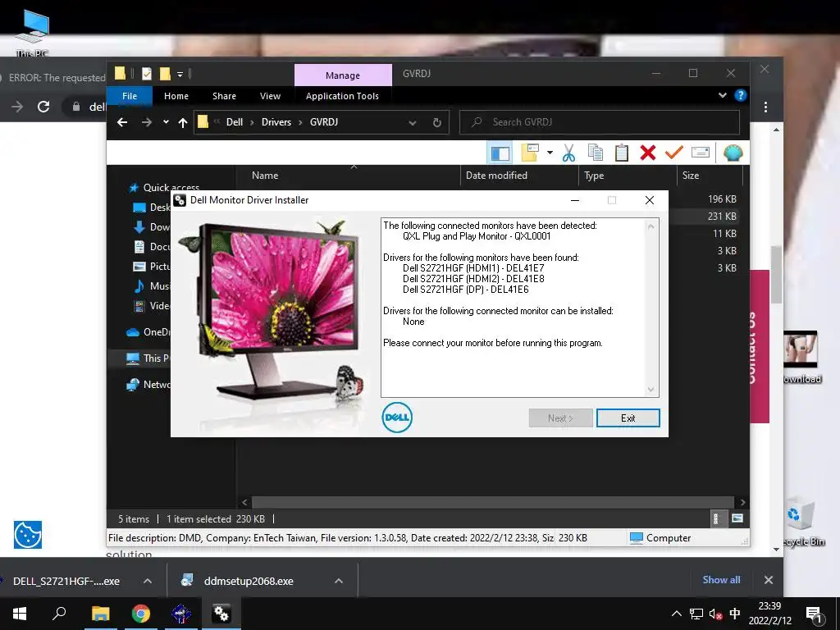This screenshot has height=630, width=840.
Task: Click the folder options toolbar icon
Action: [530, 153]
